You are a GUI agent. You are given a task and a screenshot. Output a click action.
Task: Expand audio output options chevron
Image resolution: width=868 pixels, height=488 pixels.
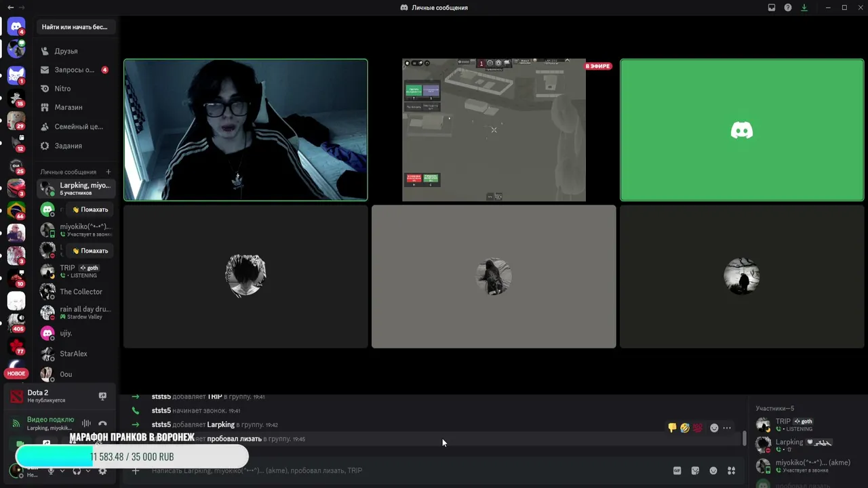pos(88,470)
